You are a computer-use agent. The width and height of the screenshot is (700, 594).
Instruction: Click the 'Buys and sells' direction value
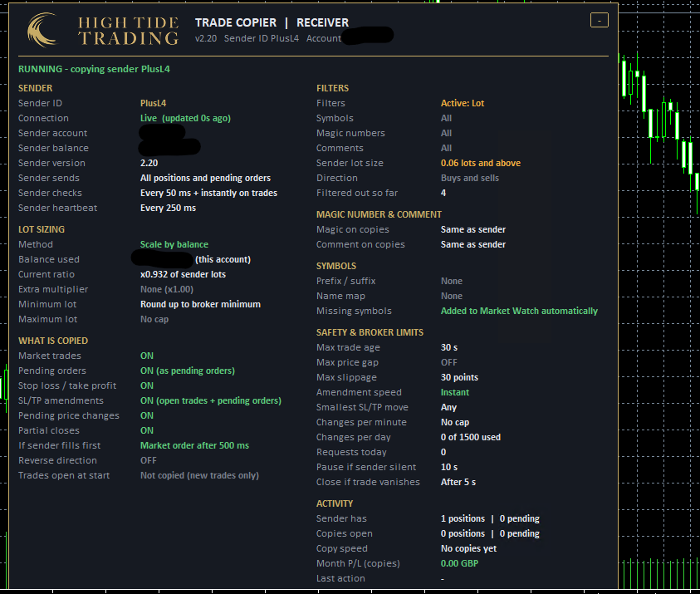click(x=470, y=178)
